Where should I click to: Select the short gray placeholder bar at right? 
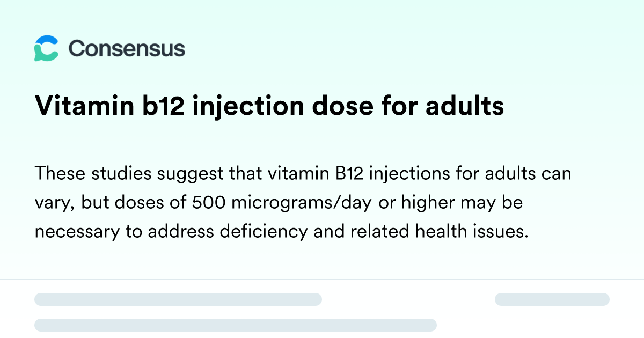(552, 299)
